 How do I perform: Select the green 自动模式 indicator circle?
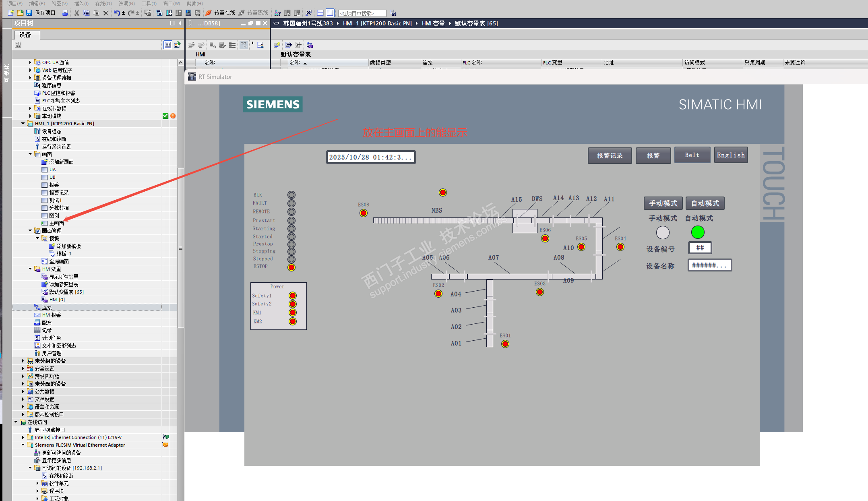click(x=698, y=232)
